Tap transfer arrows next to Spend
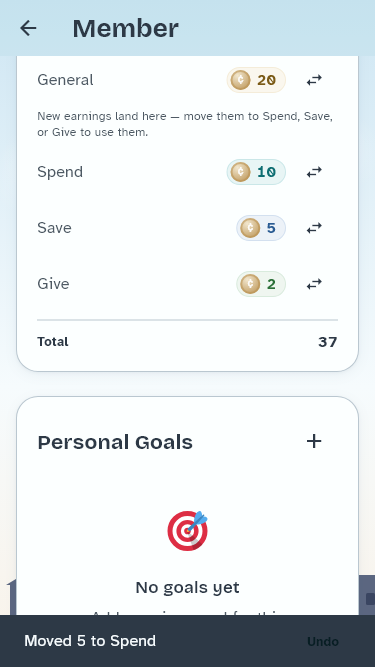Viewport: 375px width, 667px height. click(x=314, y=172)
